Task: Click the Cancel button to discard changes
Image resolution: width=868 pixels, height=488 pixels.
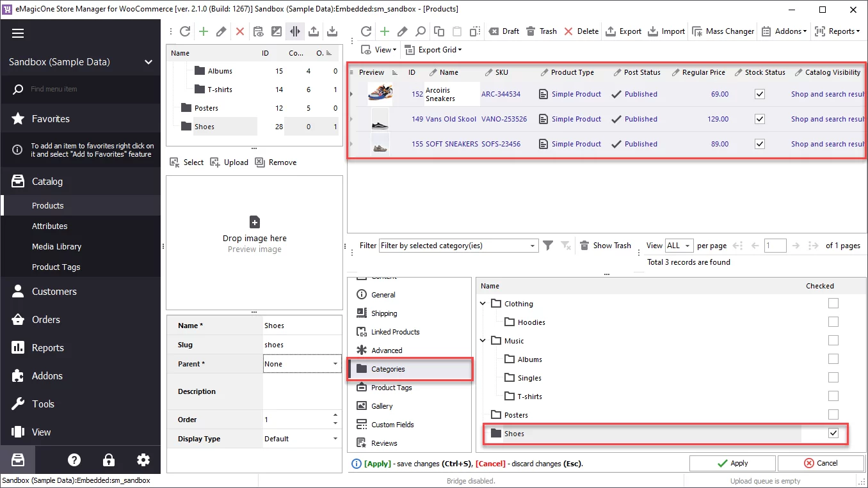Action: 821,462
